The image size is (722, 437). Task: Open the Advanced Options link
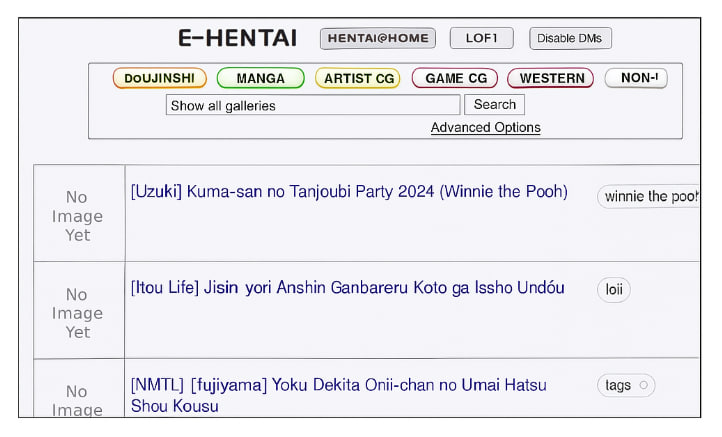[486, 128]
